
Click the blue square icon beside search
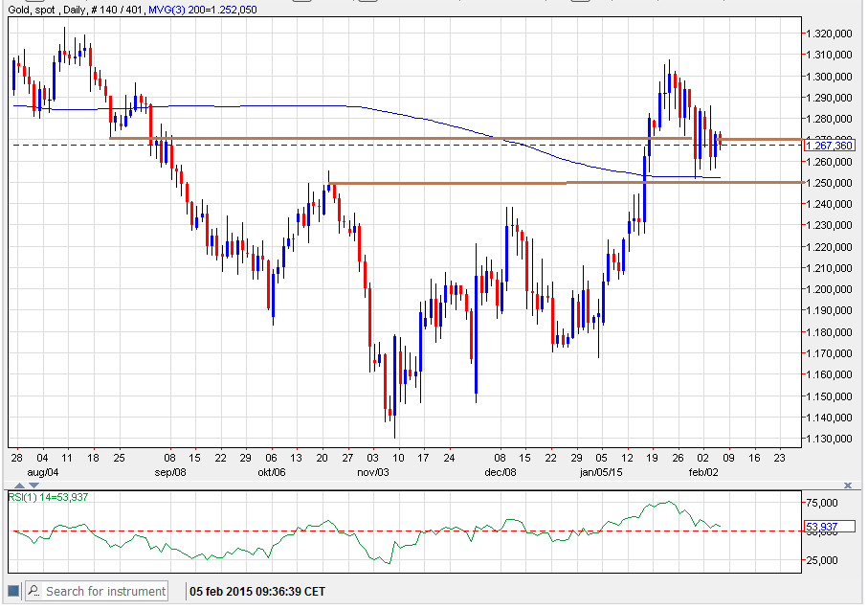13,591
